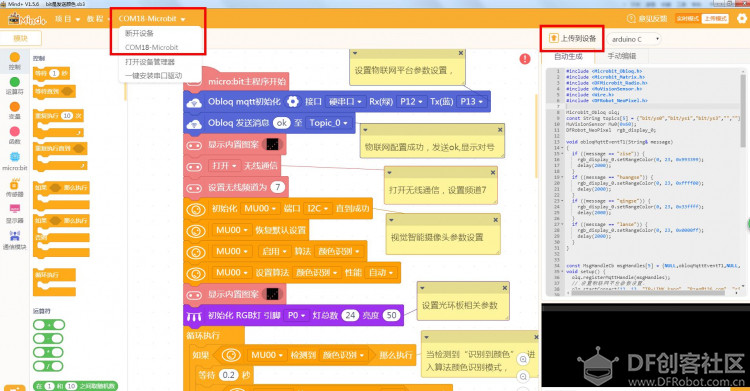
Task: Open gear settings on Obloq mqtt block
Action: tap(293, 101)
